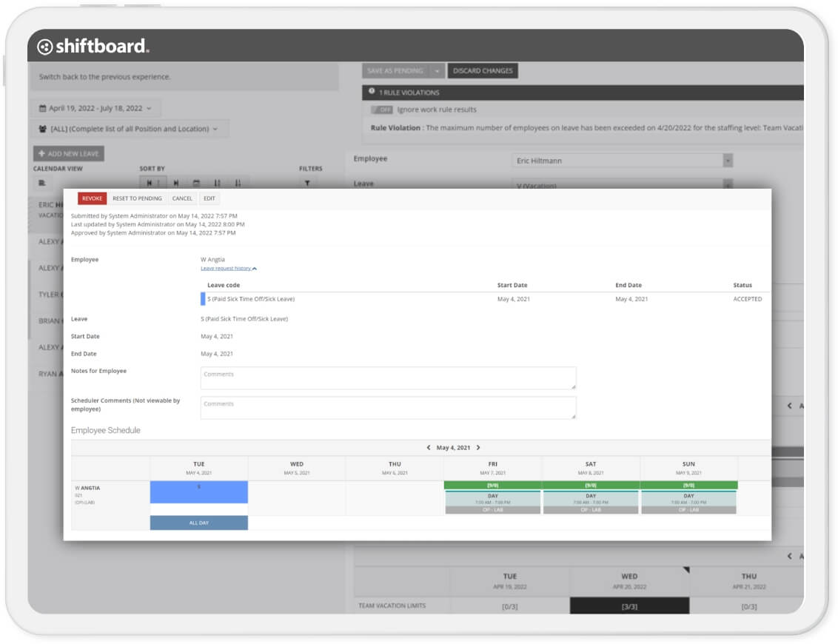Click the WED Apr 20, 2022 column header
This screenshot has height=644, width=838.
tap(629, 581)
